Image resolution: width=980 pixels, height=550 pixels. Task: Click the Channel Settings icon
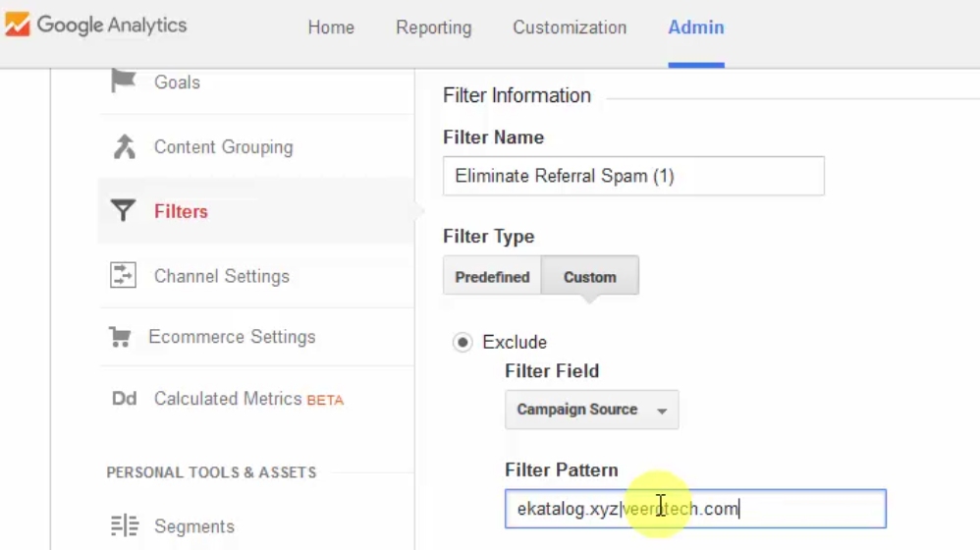point(123,275)
